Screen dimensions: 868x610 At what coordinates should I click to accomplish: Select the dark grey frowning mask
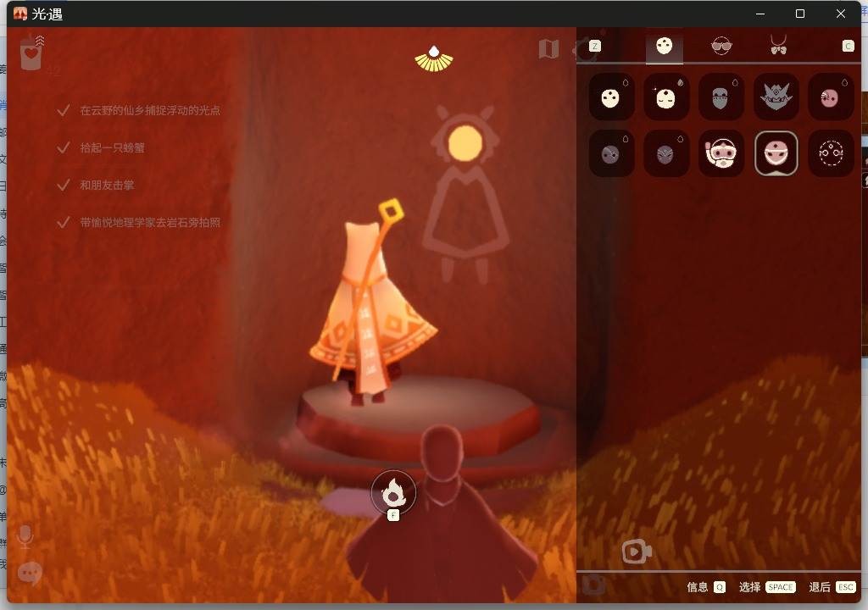[x=666, y=153]
